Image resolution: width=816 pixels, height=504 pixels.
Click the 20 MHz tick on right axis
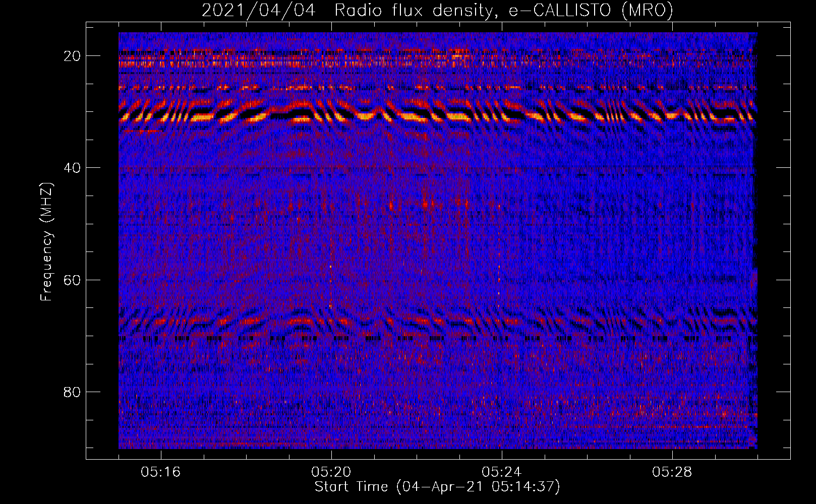[x=783, y=55]
